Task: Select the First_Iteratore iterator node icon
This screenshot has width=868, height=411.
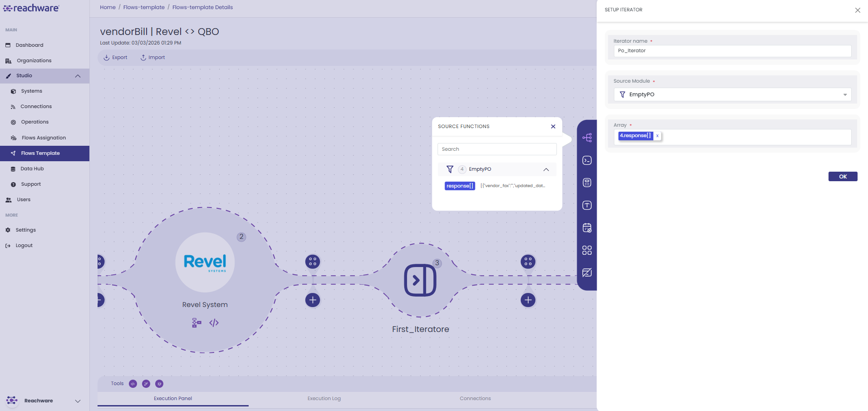Action: [x=420, y=280]
